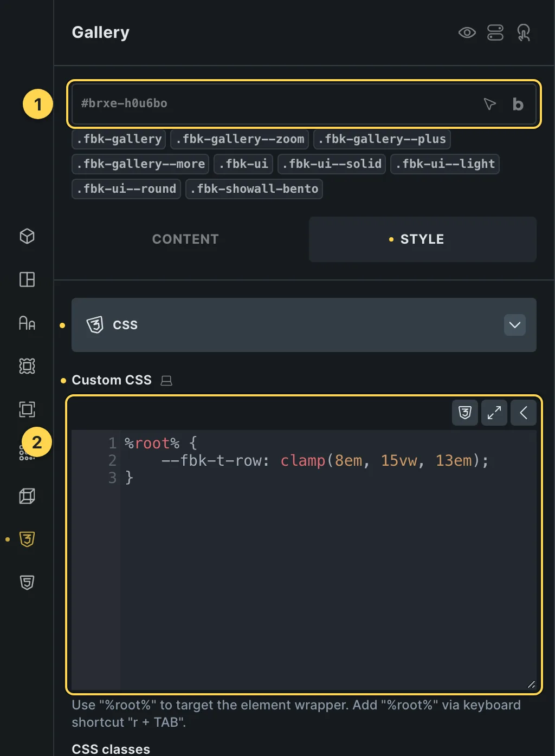
Task: Click the Custom CSS label
Action: tap(112, 380)
